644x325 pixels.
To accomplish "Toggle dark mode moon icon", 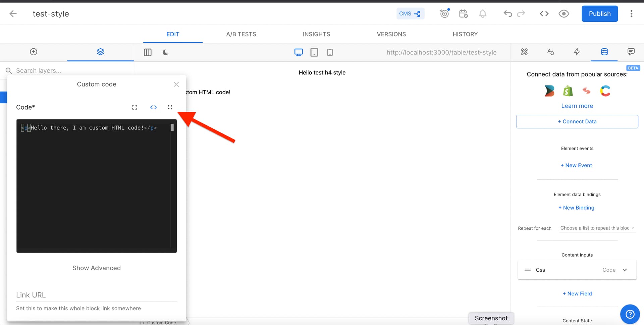I will (x=165, y=52).
